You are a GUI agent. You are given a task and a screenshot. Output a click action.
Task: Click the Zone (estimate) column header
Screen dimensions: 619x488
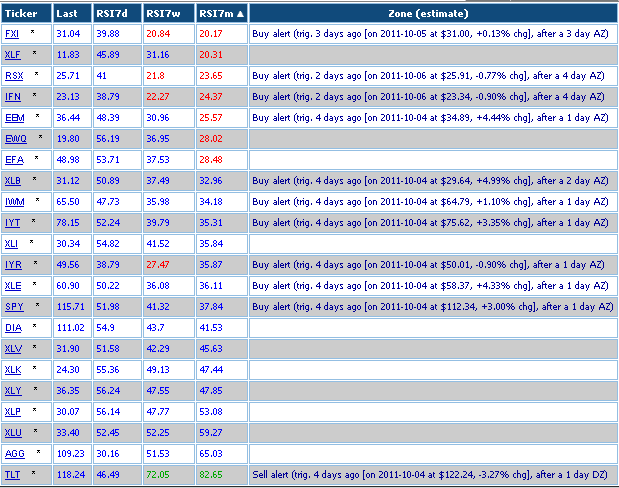[428, 13]
